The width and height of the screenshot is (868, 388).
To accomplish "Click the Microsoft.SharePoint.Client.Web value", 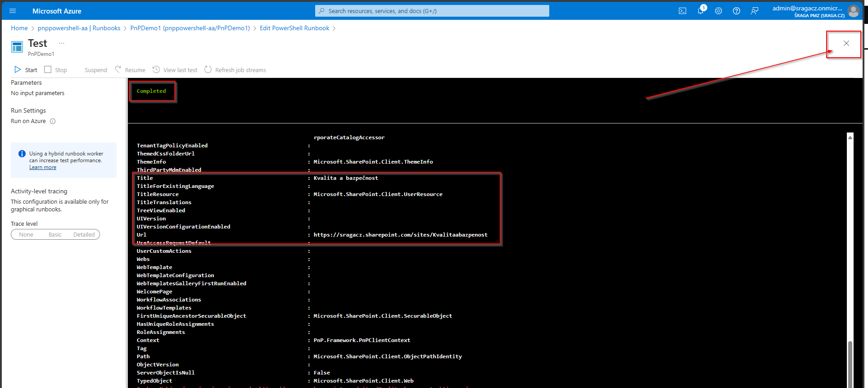I will coord(364,381).
